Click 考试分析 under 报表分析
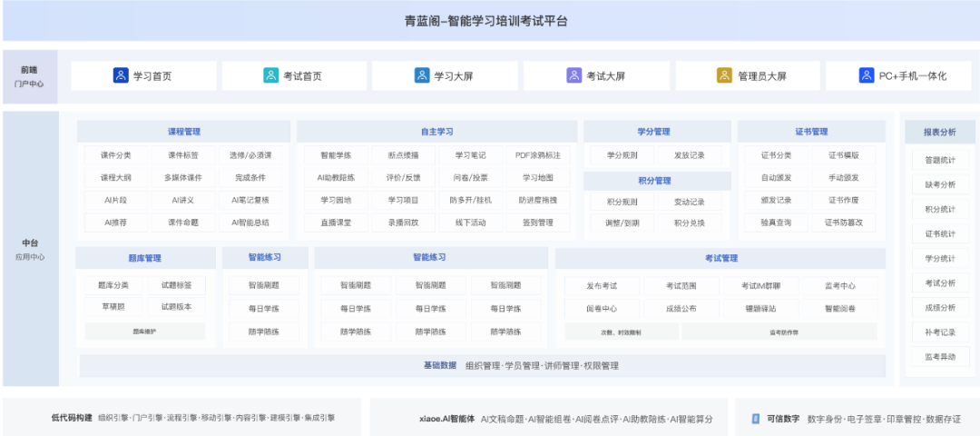 pyautogui.click(x=940, y=282)
